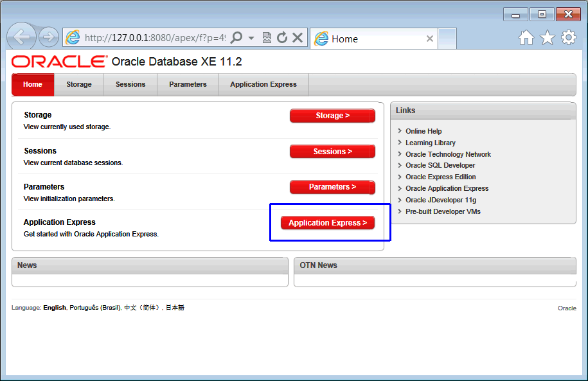Open Oracle SQL Developer link
Viewport: 588px width, 381px height.
coord(440,165)
